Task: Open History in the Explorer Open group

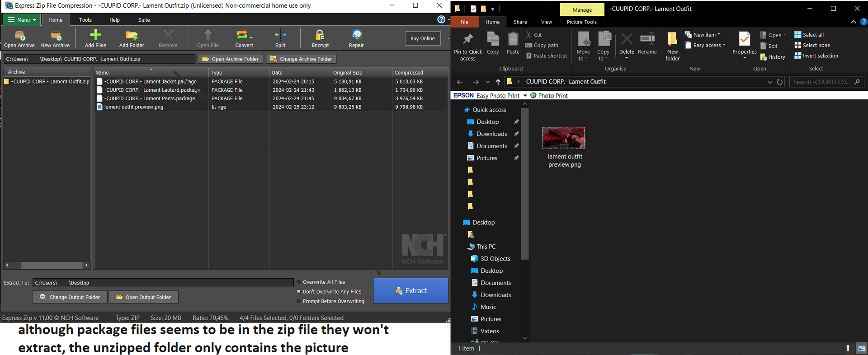Action: (773, 57)
